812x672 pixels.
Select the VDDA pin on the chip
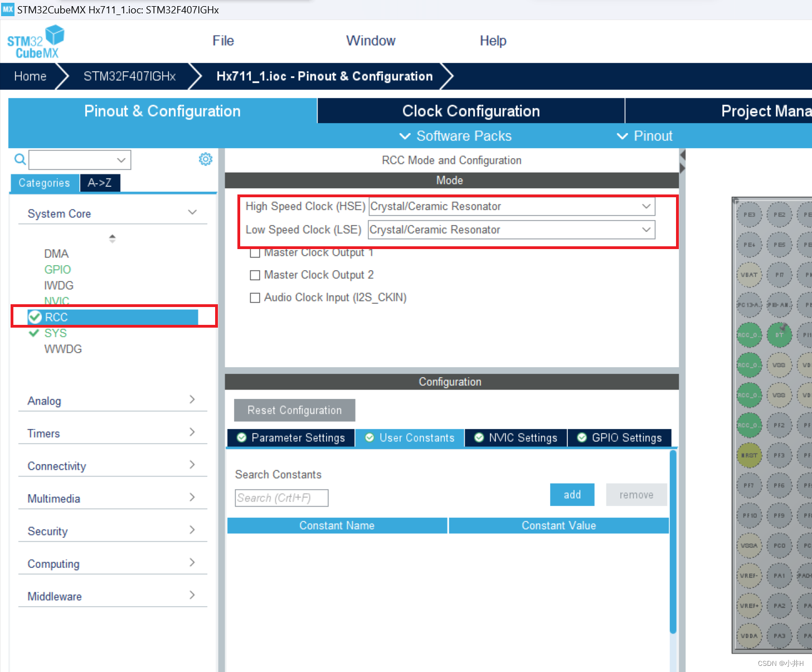tap(749, 636)
